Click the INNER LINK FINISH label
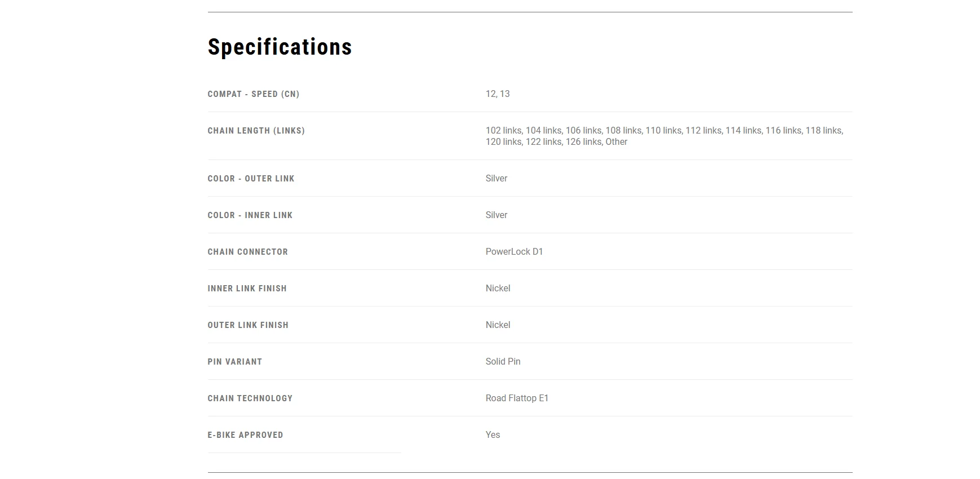 tap(247, 289)
